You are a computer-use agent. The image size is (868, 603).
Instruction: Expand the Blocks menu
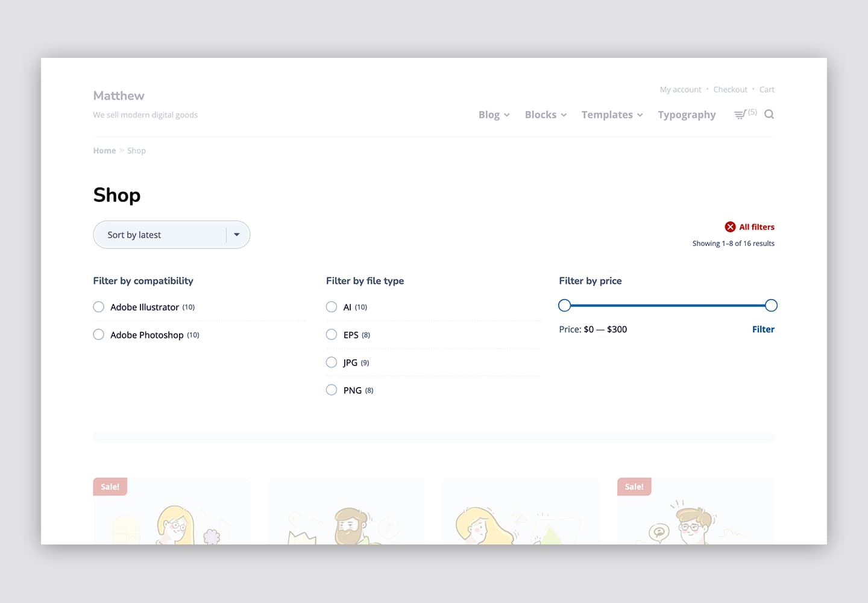pyautogui.click(x=546, y=115)
